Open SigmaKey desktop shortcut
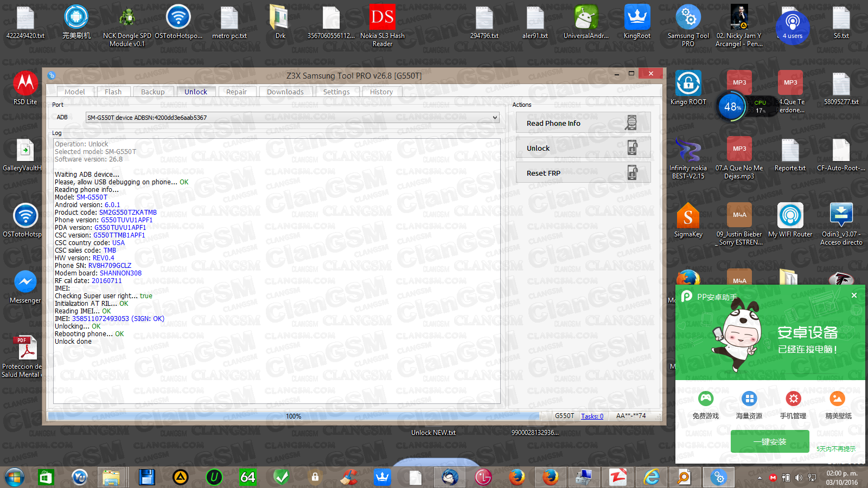 pos(688,221)
